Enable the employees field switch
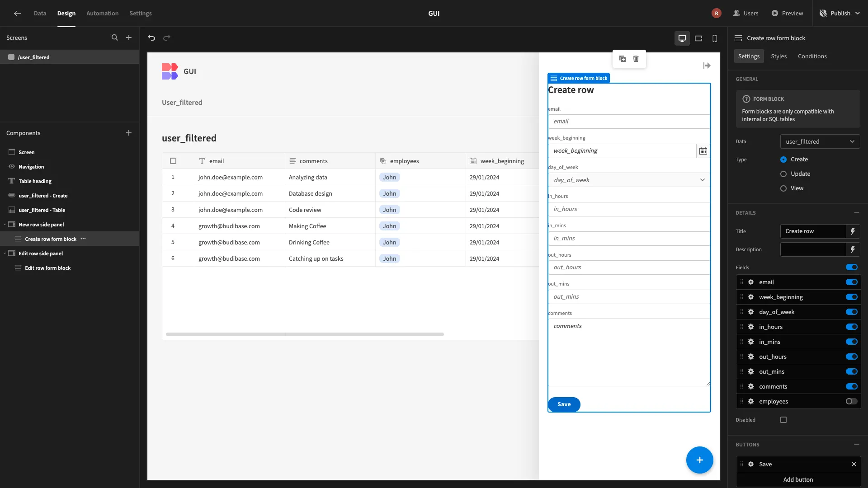This screenshot has width=868, height=488. click(852, 401)
